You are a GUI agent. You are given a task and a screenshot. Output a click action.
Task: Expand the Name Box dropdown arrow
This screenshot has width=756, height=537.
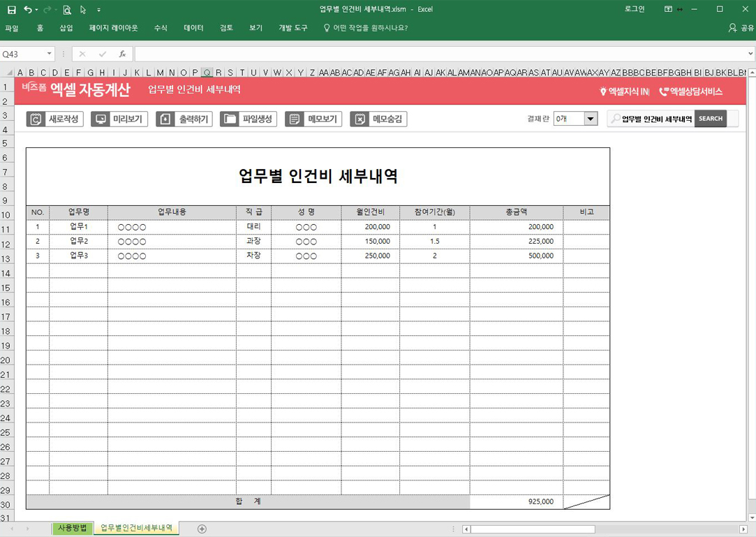tap(49, 54)
